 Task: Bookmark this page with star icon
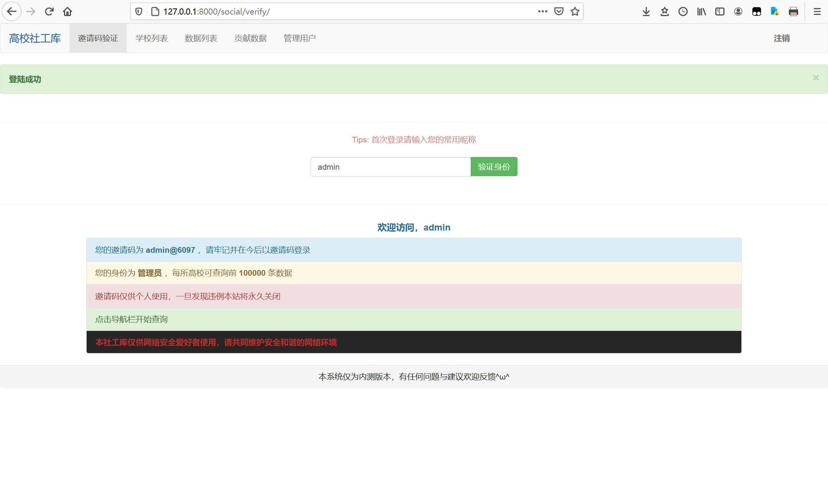click(x=575, y=11)
